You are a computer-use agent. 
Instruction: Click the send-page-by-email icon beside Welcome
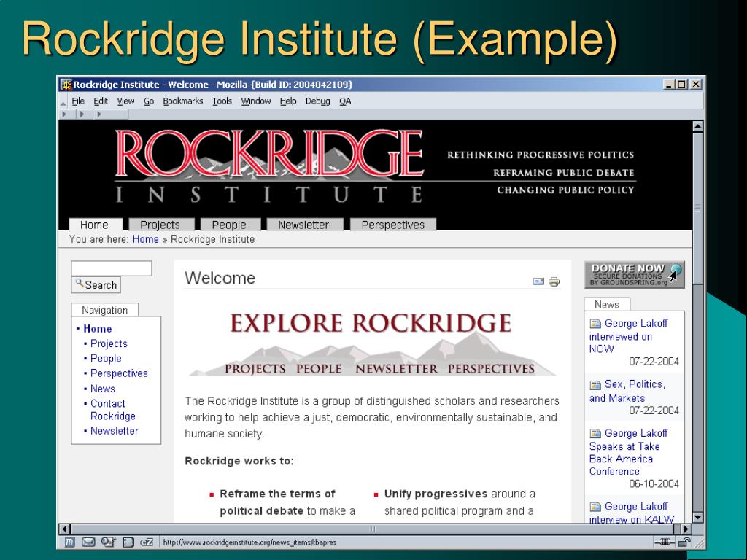538,281
